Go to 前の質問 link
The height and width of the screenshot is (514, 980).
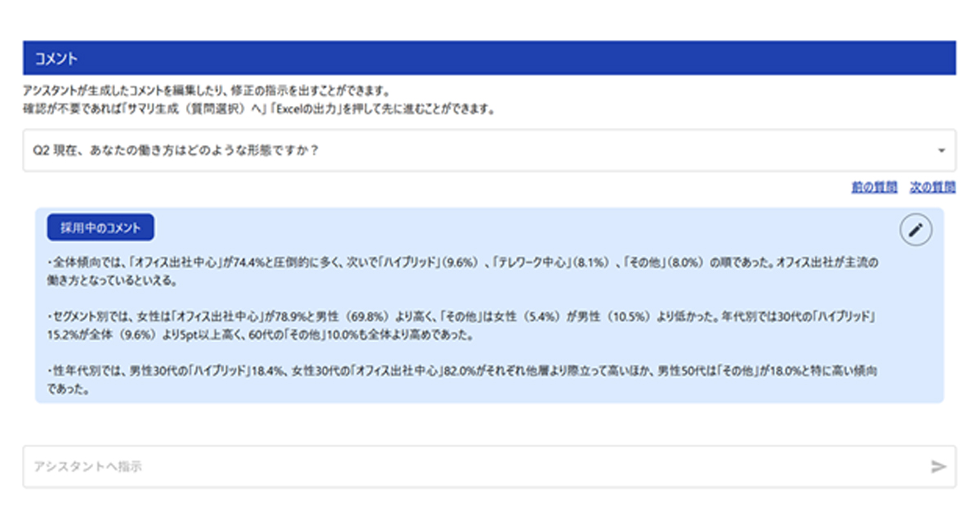pos(874,188)
